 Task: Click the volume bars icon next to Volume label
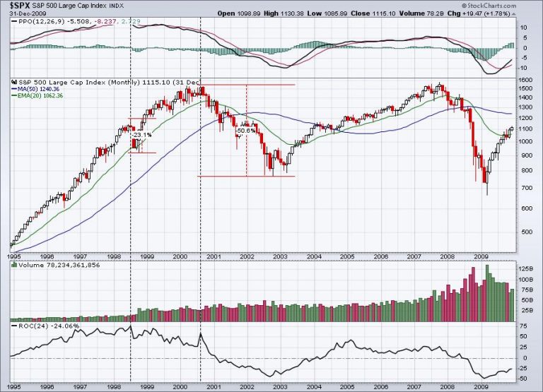coord(14,265)
